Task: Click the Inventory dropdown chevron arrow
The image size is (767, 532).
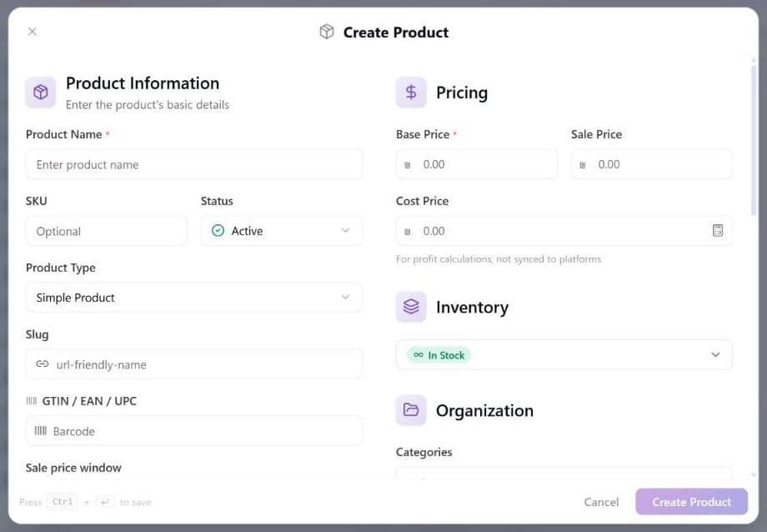Action: [715, 354]
